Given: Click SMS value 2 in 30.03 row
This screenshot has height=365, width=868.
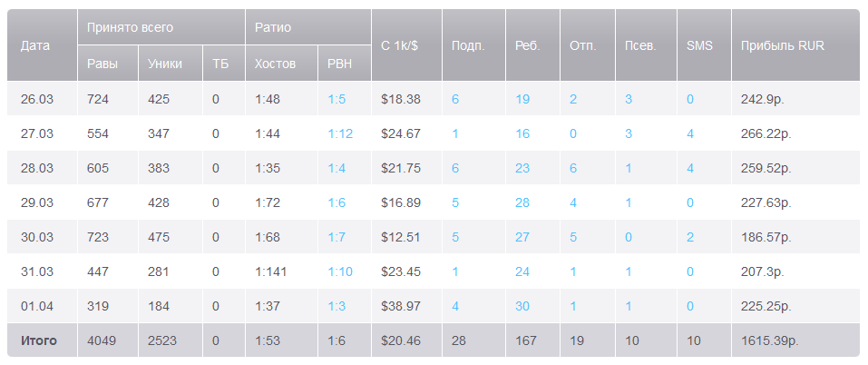Looking at the screenshot, I should coord(690,237).
